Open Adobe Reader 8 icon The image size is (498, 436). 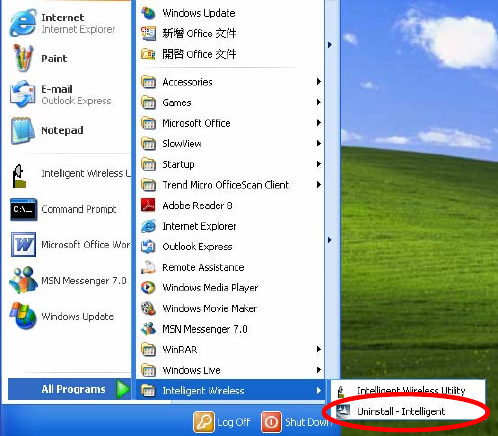pos(148,205)
